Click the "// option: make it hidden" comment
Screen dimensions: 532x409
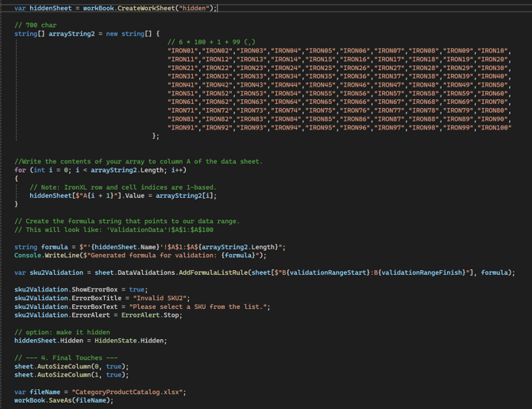(x=62, y=332)
